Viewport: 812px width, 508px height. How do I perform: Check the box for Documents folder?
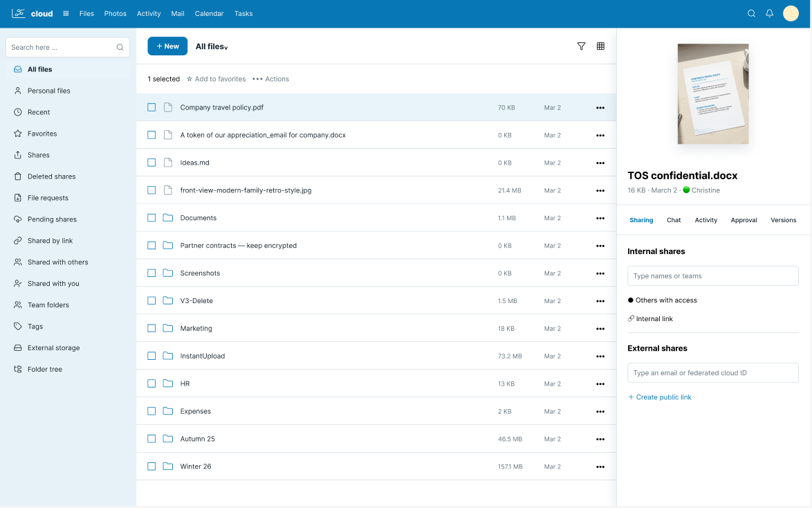click(151, 218)
